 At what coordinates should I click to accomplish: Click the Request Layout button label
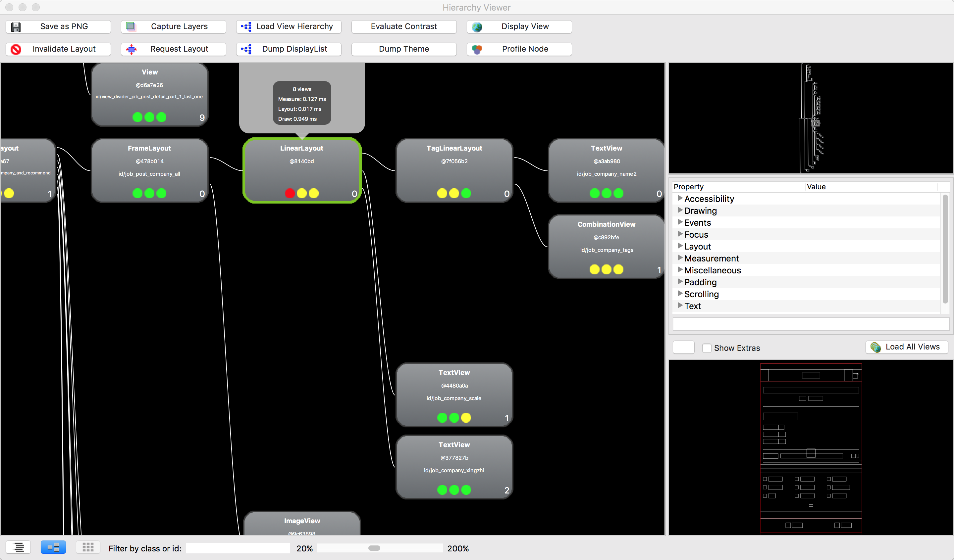[x=180, y=49]
